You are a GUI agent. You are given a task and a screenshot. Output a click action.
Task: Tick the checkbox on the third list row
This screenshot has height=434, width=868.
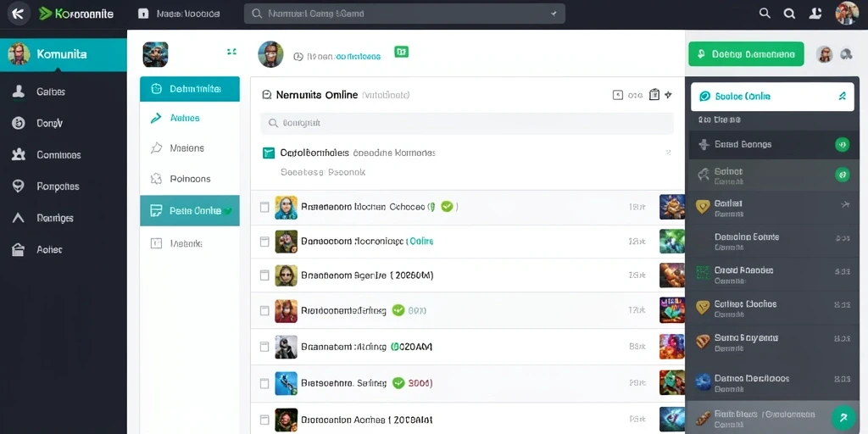pyautogui.click(x=264, y=275)
